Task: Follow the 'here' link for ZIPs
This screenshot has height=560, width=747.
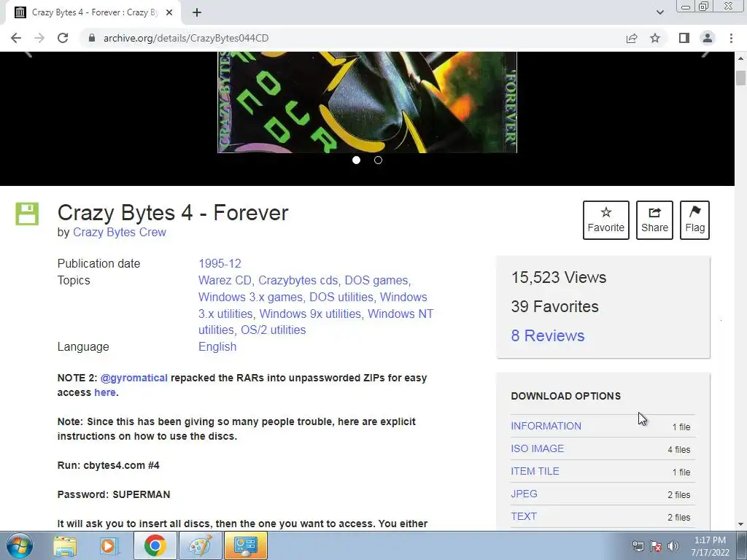Action: coord(105,392)
